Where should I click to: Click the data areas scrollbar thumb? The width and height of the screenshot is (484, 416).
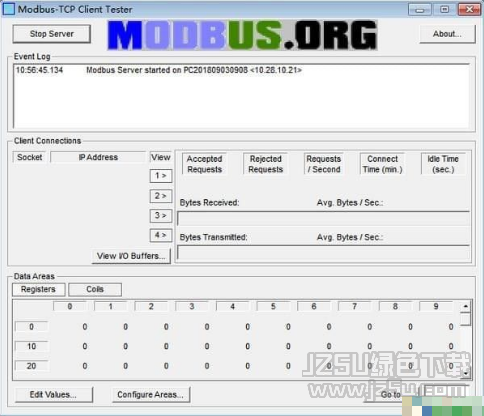[466, 319]
